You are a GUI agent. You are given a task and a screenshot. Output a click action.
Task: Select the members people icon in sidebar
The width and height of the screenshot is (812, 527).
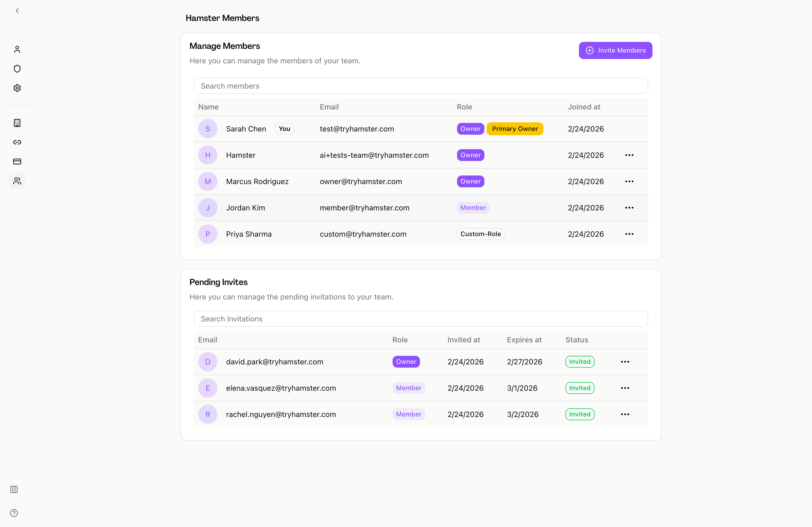click(x=17, y=181)
